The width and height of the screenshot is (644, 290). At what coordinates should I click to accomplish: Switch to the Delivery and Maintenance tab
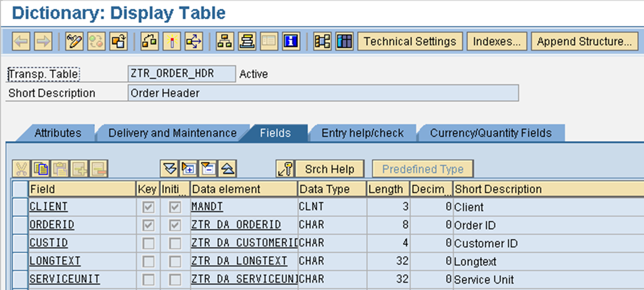tap(172, 133)
